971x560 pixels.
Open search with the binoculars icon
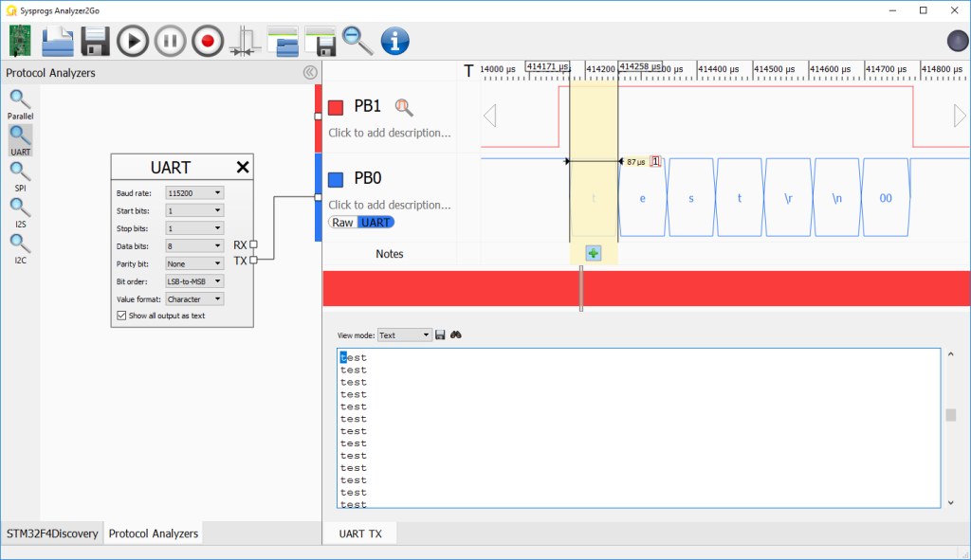coord(456,334)
